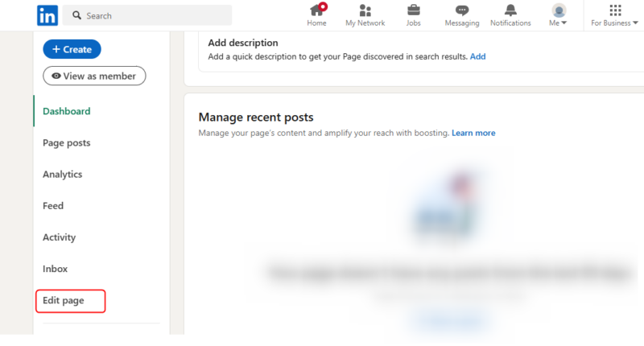Open Feed in sidebar
Screen dimensions: 644x346
pos(53,206)
